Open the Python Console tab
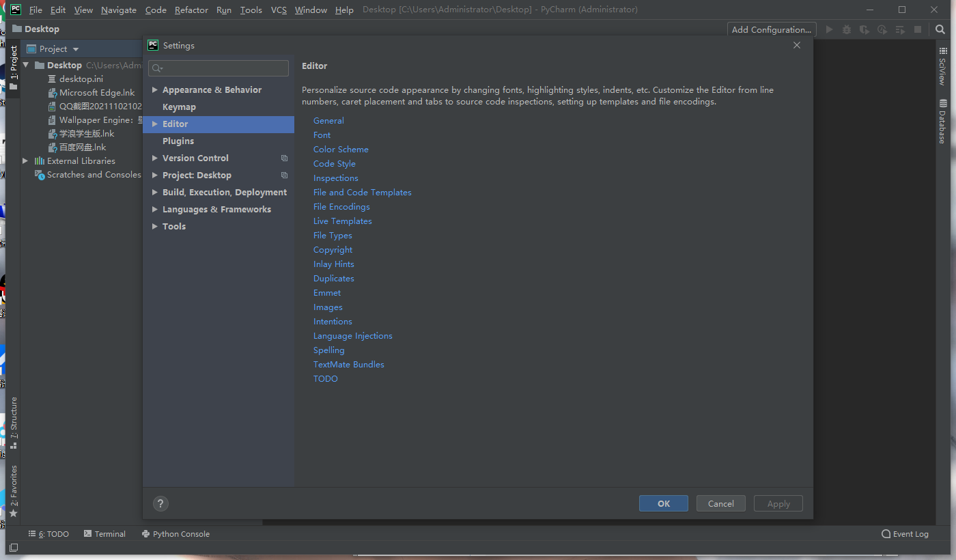 tap(175, 534)
